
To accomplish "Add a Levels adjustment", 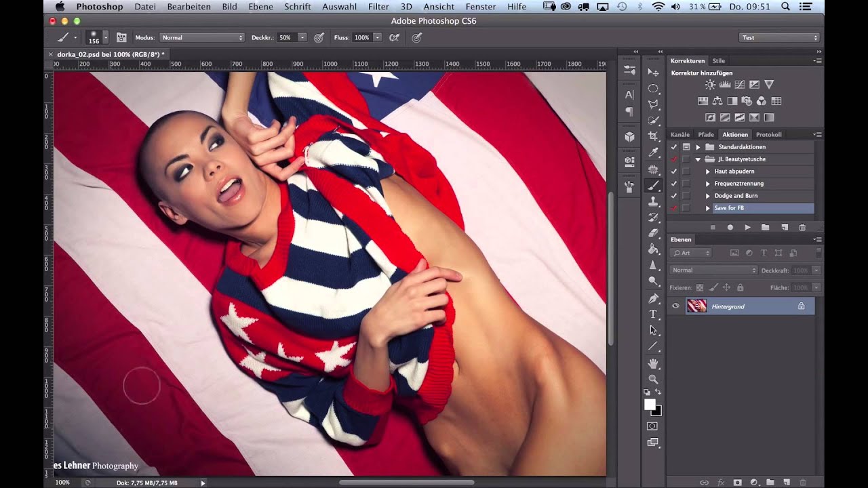I will click(x=724, y=85).
